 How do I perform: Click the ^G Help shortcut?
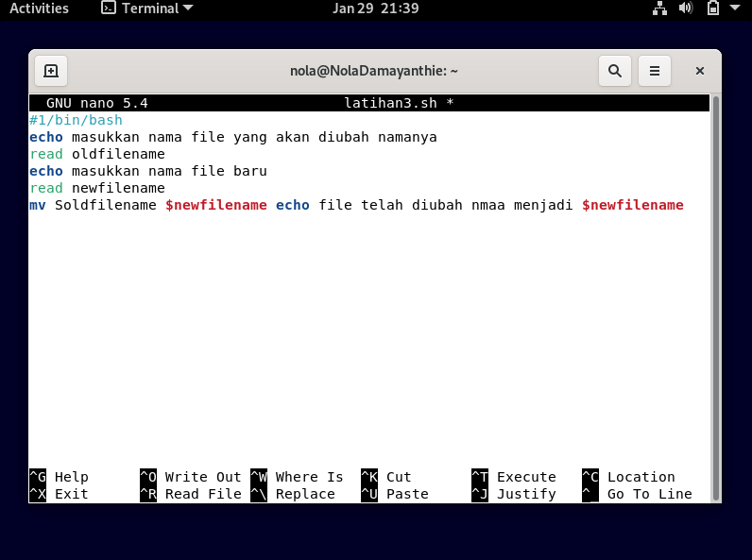tap(59, 477)
